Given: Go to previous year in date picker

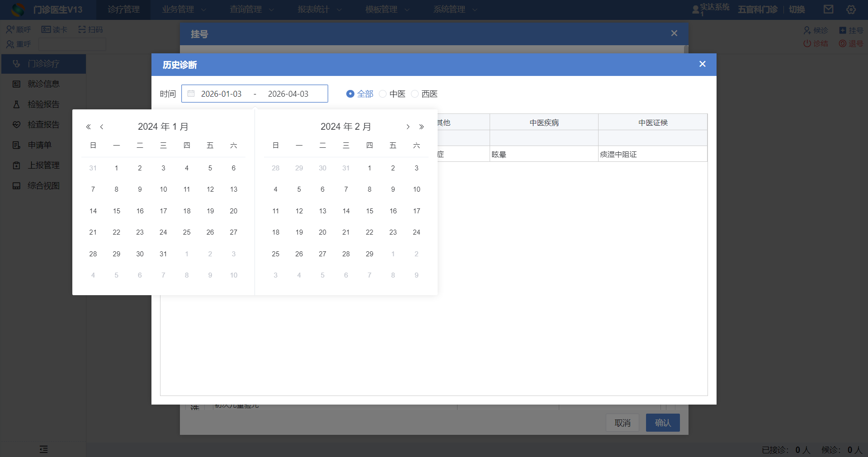Looking at the screenshot, I should coord(89,127).
